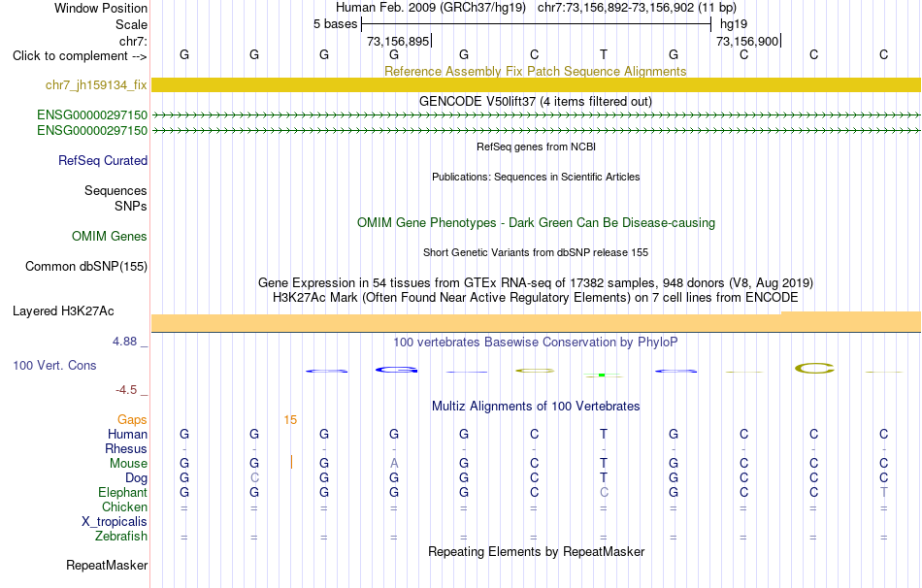Select the Mouse alignment row label
This screenshot has width=922, height=588.
128,464
